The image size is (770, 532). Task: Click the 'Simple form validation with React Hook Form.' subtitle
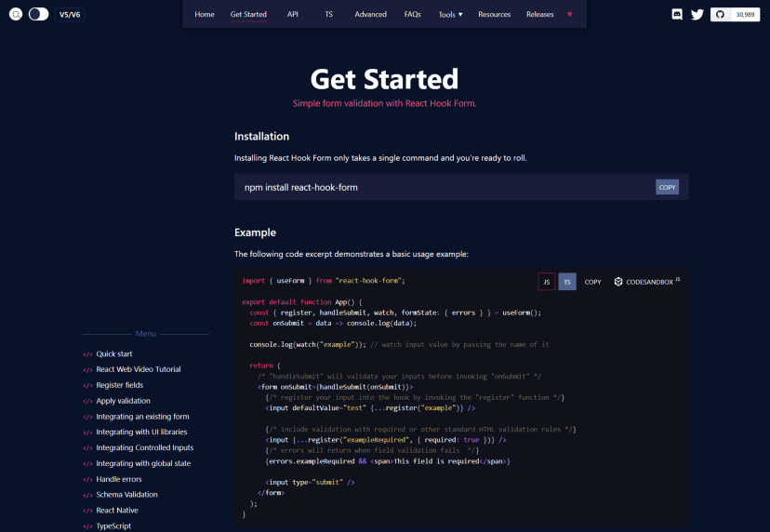click(x=384, y=103)
